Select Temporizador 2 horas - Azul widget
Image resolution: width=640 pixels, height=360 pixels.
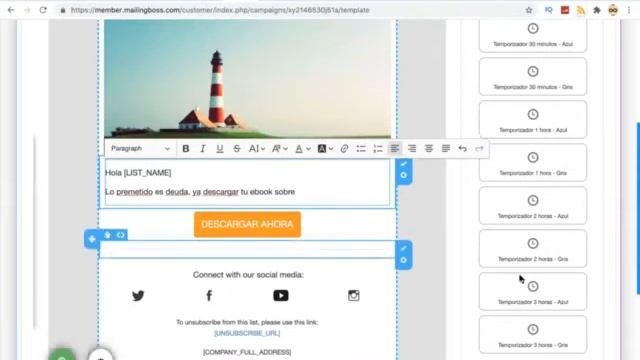[533, 206]
